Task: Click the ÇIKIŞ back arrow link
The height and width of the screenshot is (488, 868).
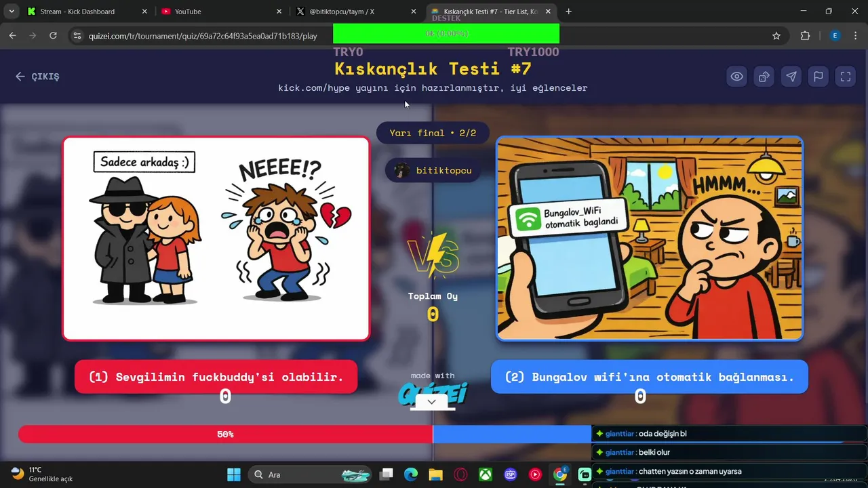Action: tap(38, 77)
